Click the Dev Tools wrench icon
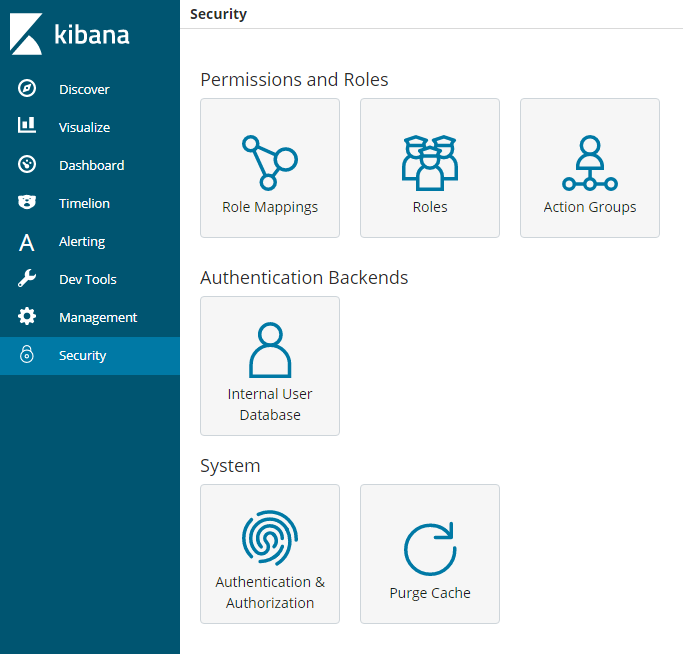Screen dimensions: 683x654 (x=27, y=279)
